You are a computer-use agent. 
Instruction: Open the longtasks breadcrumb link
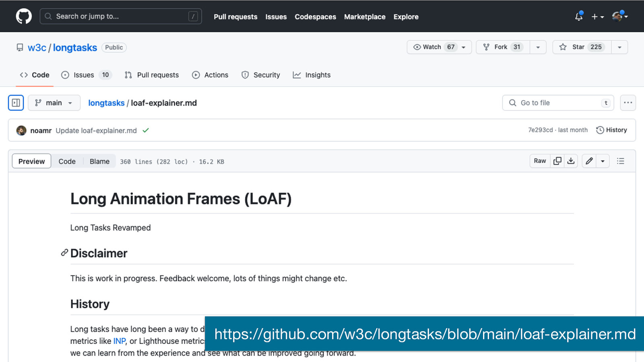point(106,103)
